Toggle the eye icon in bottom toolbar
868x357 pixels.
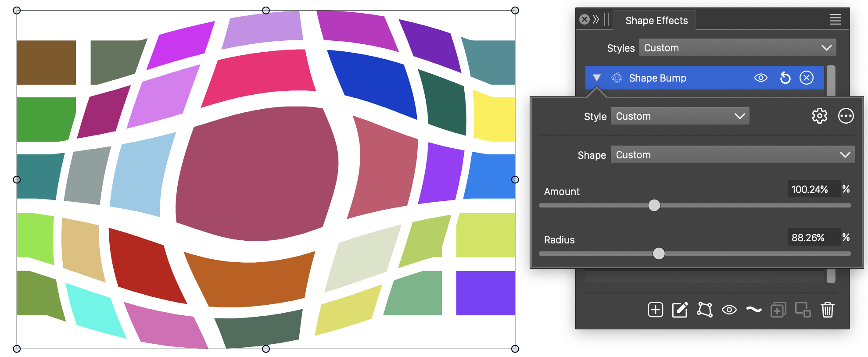(x=729, y=310)
